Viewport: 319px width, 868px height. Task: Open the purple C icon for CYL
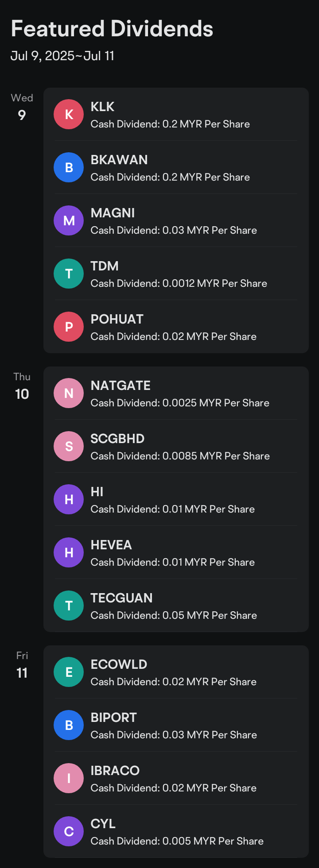point(69,831)
